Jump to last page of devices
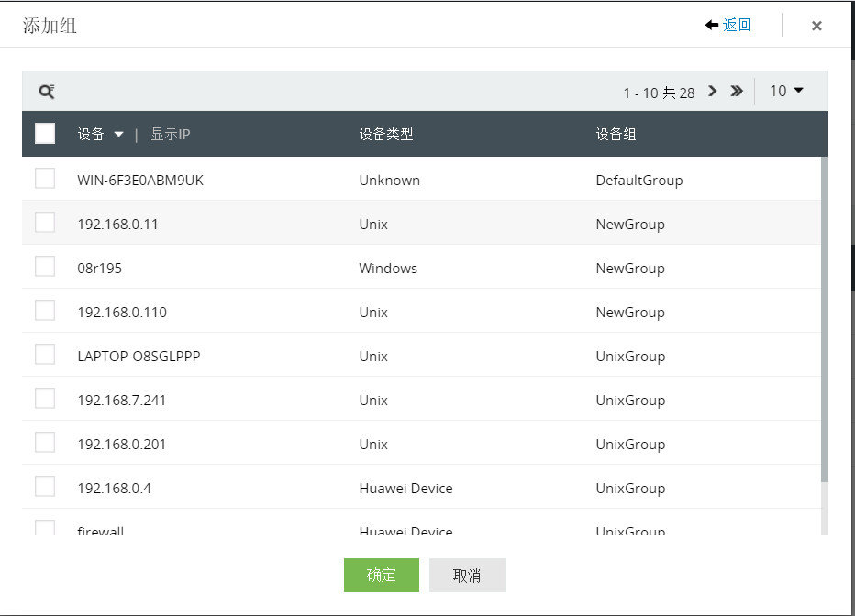The width and height of the screenshot is (855, 616). [736, 92]
